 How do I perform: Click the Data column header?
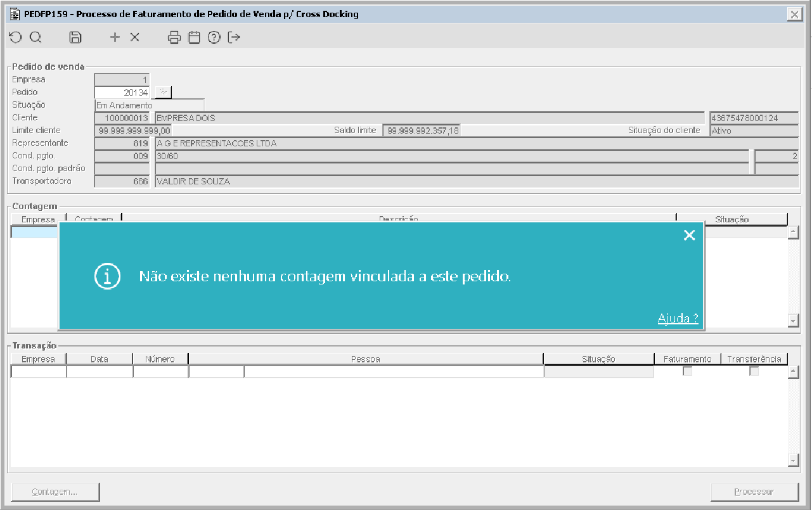[100, 359]
